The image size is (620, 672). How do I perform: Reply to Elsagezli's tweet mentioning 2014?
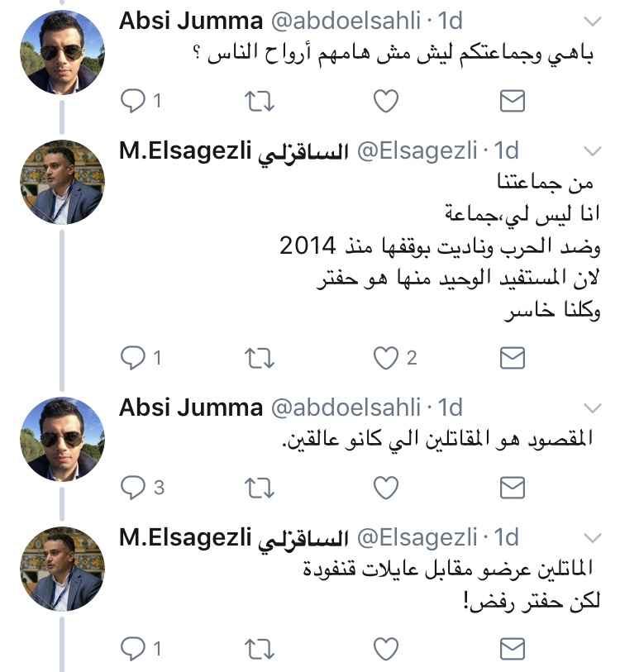point(133,358)
